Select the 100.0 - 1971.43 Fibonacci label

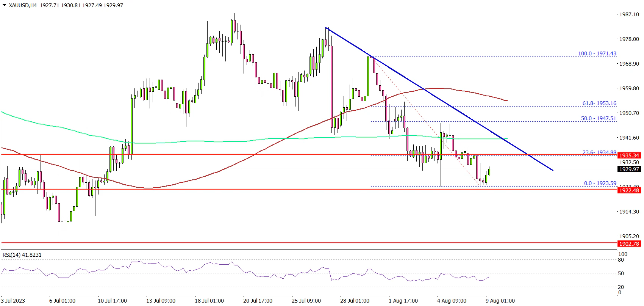click(597, 53)
